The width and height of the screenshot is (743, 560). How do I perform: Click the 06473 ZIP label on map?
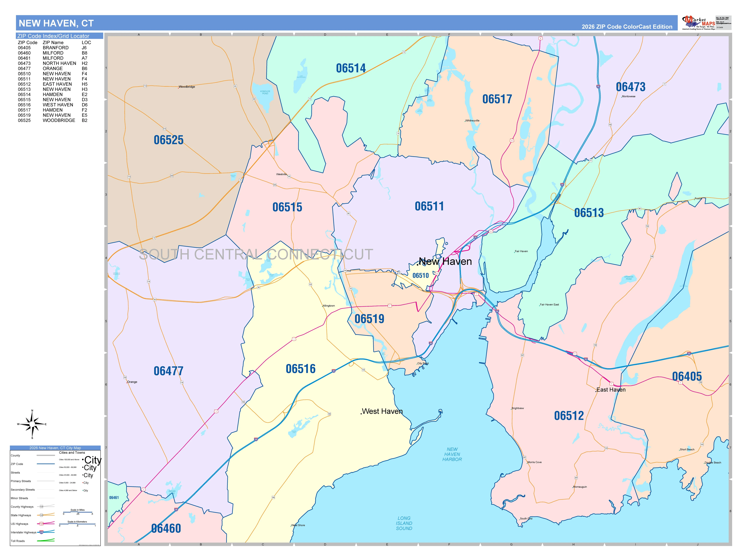[x=631, y=87]
